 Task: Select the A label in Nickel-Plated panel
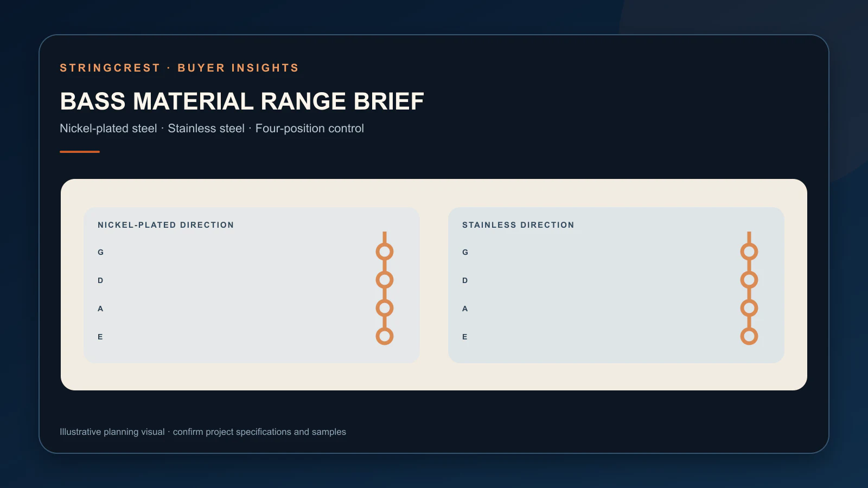click(100, 309)
